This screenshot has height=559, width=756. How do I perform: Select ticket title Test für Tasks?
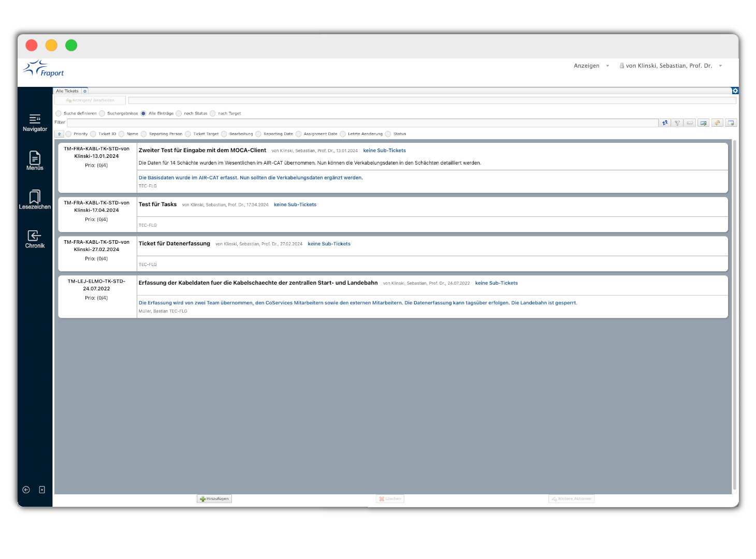(x=157, y=204)
